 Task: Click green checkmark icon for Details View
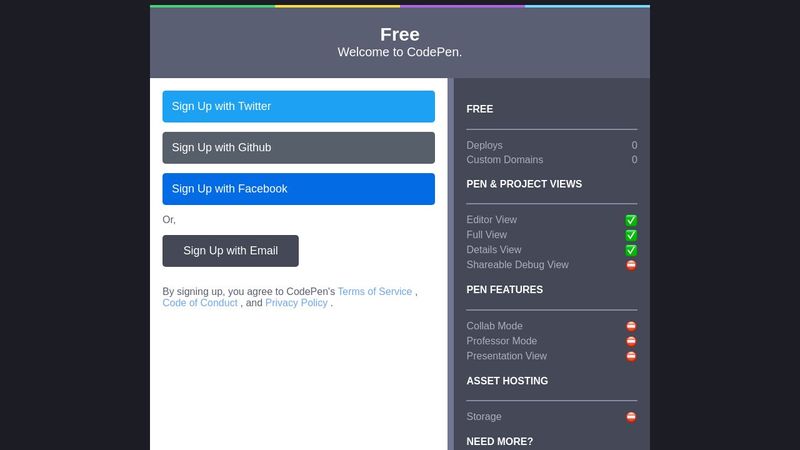coord(631,250)
